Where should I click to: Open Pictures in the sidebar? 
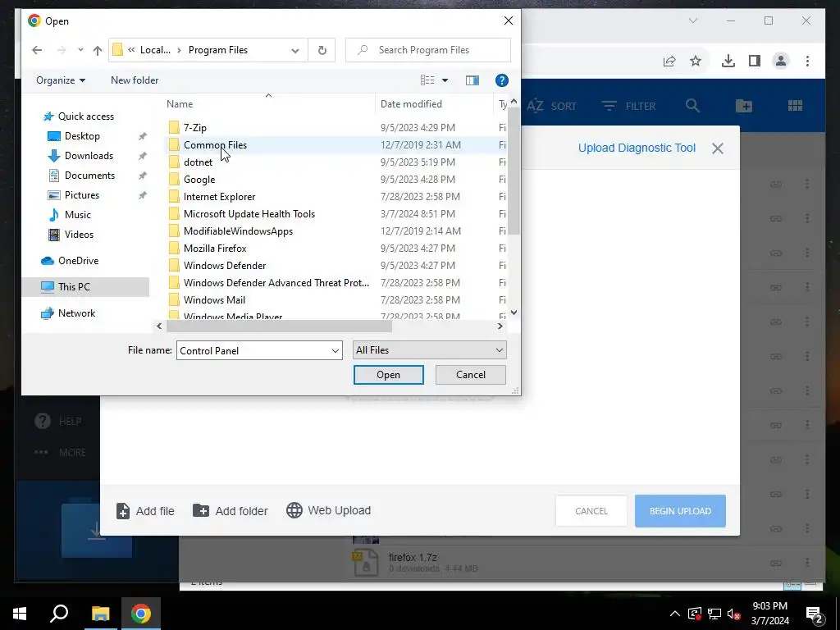pos(81,195)
